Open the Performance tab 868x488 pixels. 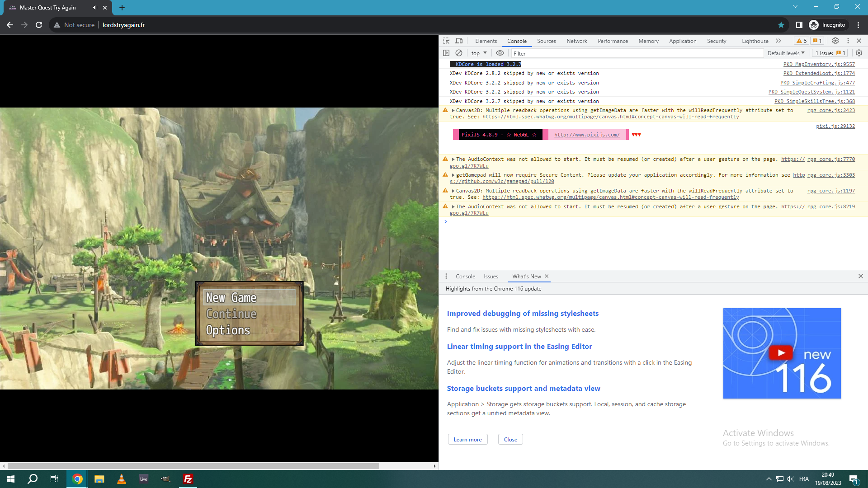click(613, 41)
